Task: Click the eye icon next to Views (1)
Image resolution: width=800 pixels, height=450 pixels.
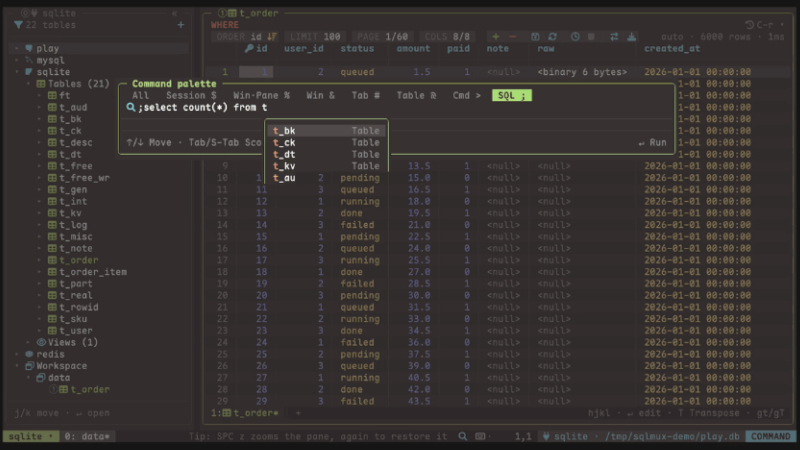Action: click(x=41, y=342)
